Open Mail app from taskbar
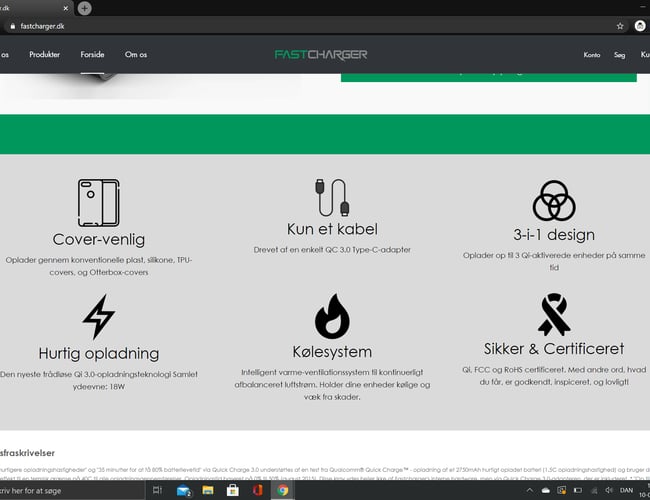 point(183,491)
